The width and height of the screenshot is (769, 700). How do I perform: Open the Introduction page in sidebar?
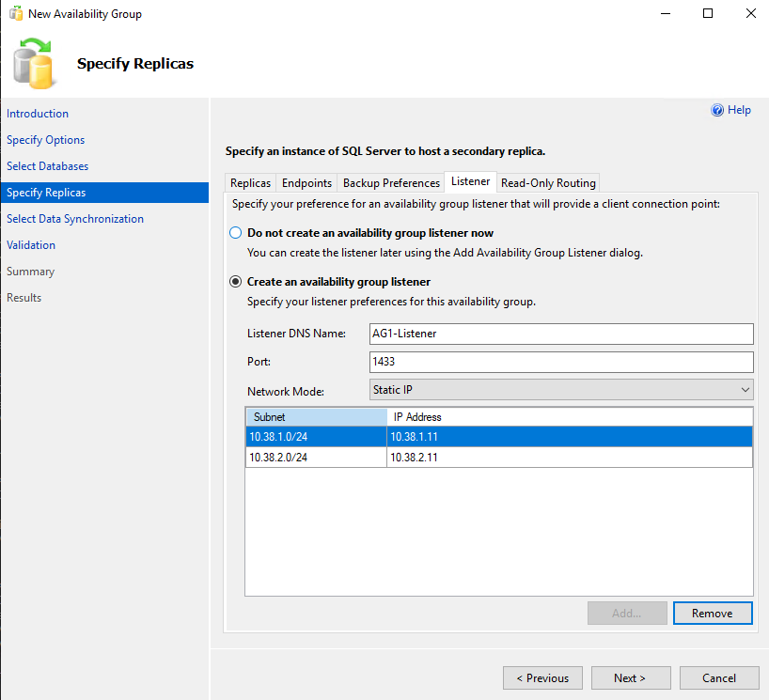pos(38,114)
